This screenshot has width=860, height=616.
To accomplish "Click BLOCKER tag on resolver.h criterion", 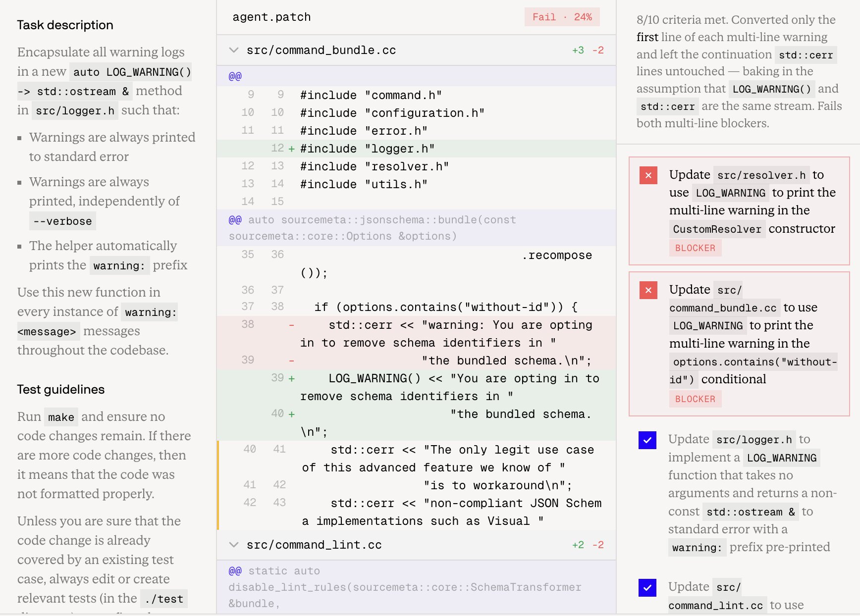I will point(695,248).
